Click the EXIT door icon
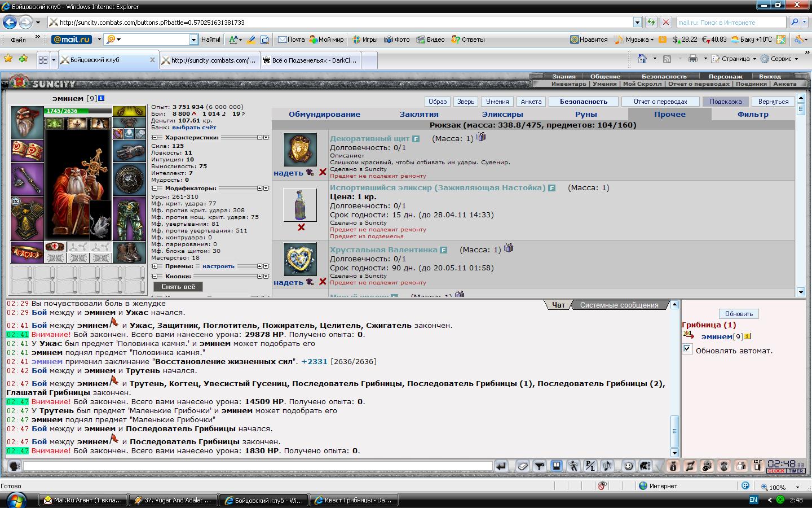 757,466
